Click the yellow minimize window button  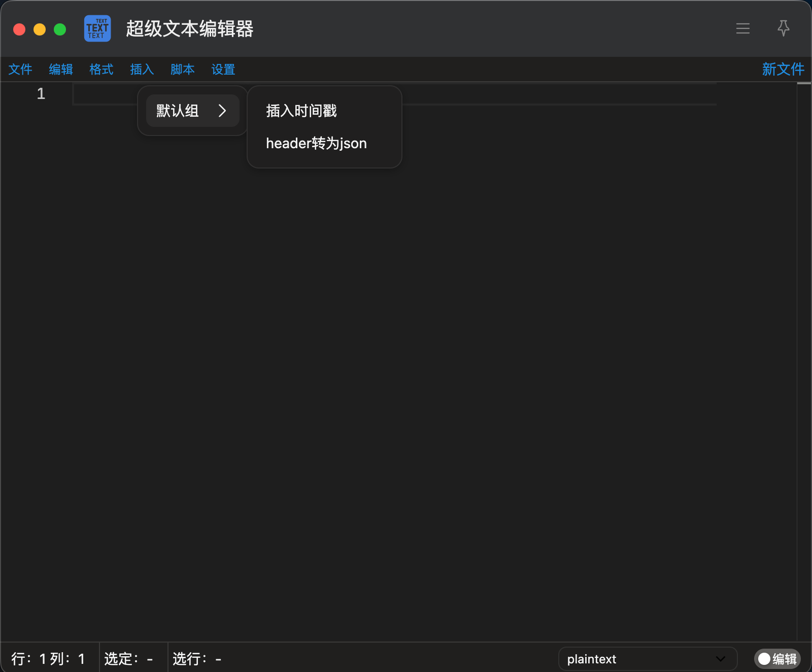pos(40,29)
